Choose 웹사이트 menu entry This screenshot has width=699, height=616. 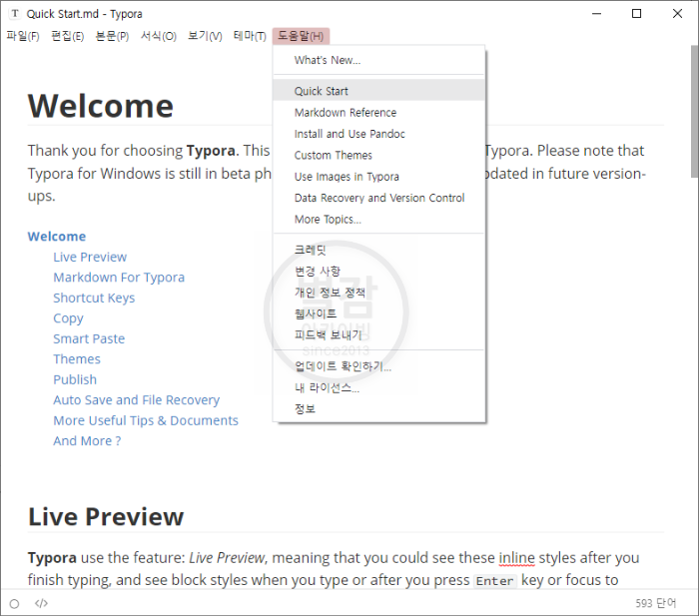pyautogui.click(x=378, y=313)
